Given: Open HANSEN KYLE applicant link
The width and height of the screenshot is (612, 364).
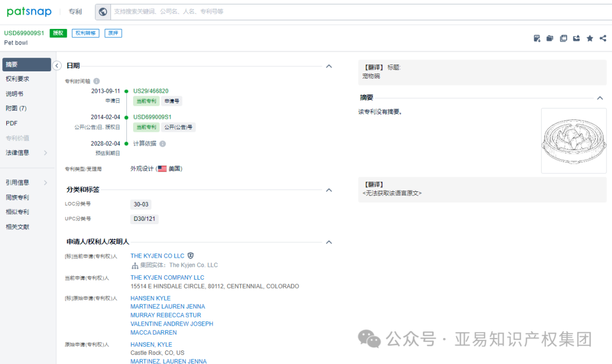Looking at the screenshot, I should point(150,298).
